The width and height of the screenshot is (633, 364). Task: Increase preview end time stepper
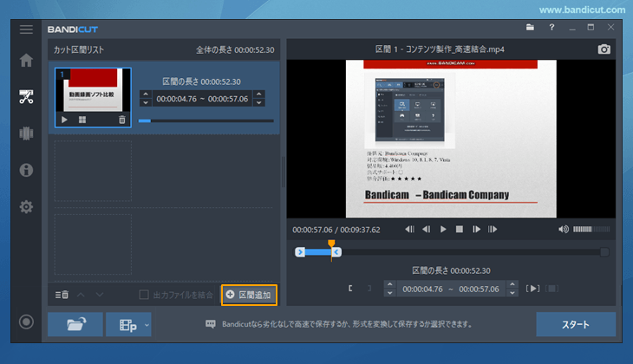pos(512,284)
